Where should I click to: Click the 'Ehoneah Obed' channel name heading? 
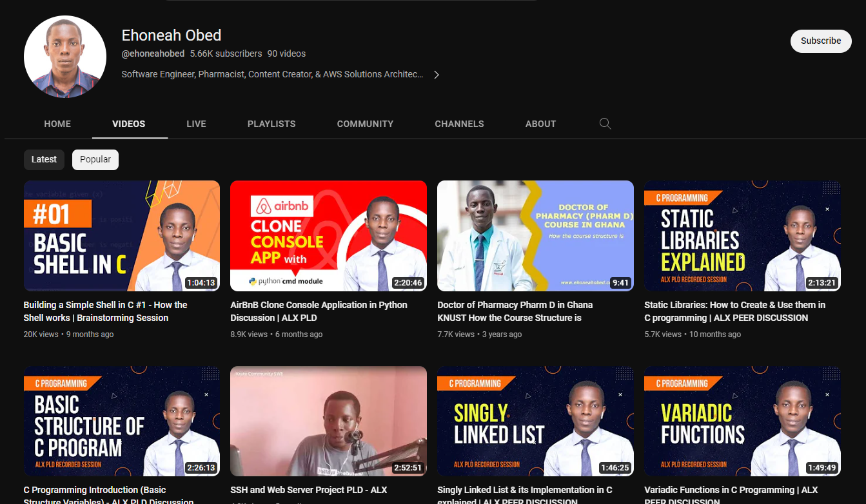pos(172,35)
